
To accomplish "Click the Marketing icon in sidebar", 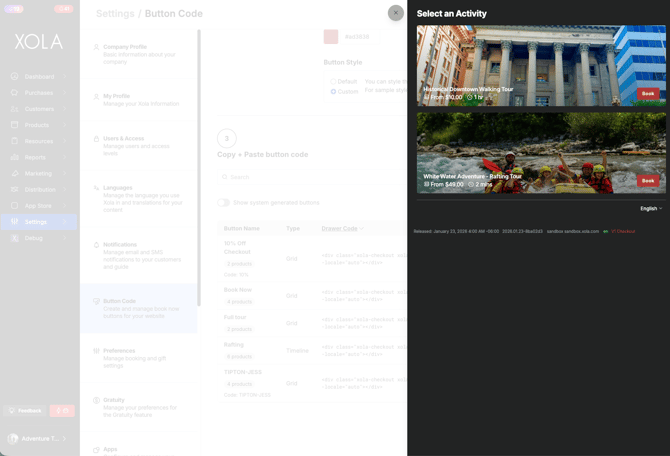I will pos(15,174).
